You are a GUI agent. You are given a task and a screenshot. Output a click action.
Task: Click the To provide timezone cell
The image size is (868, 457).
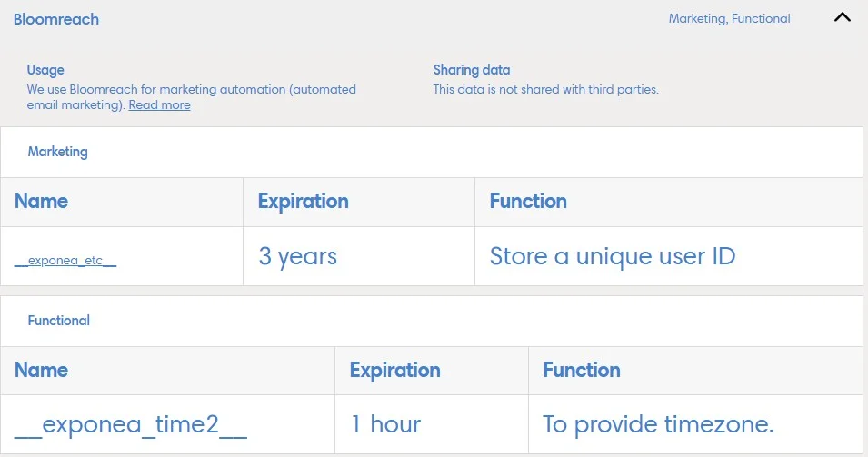pos(696,424)
